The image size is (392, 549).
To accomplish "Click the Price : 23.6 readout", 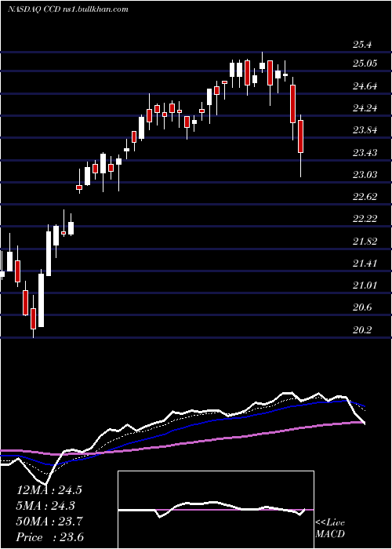I will (x=50, y=537).
